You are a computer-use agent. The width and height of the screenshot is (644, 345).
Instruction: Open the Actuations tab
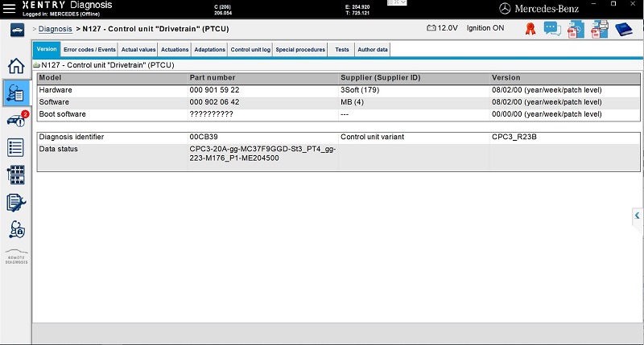click(175, 50)
